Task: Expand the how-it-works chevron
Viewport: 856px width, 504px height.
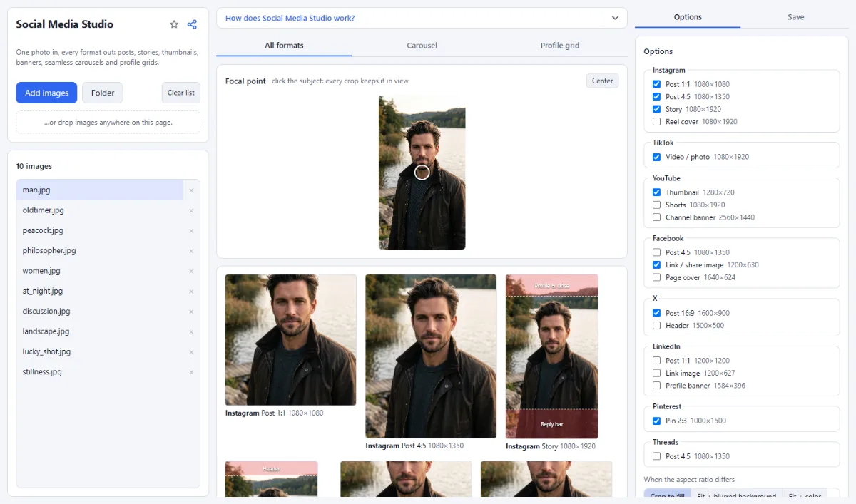Action: click(x=615, y=18)
